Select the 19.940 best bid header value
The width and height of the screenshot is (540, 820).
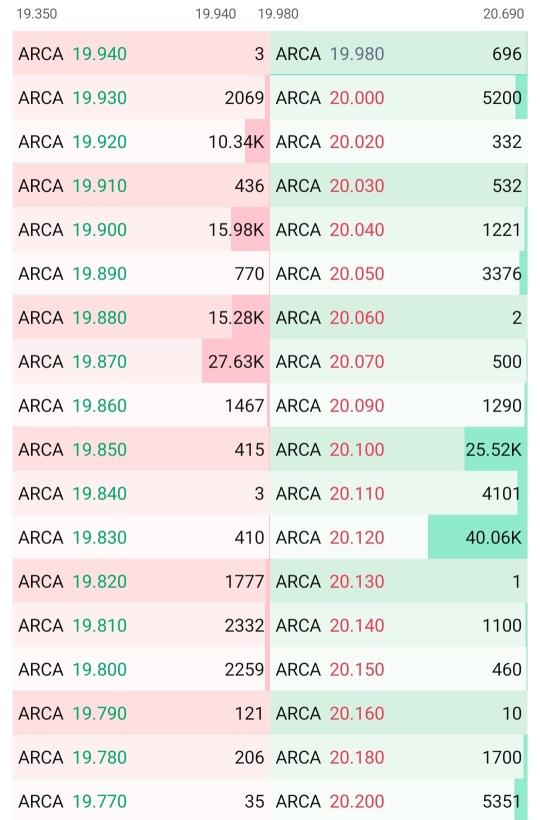click(x=215, y=14)
